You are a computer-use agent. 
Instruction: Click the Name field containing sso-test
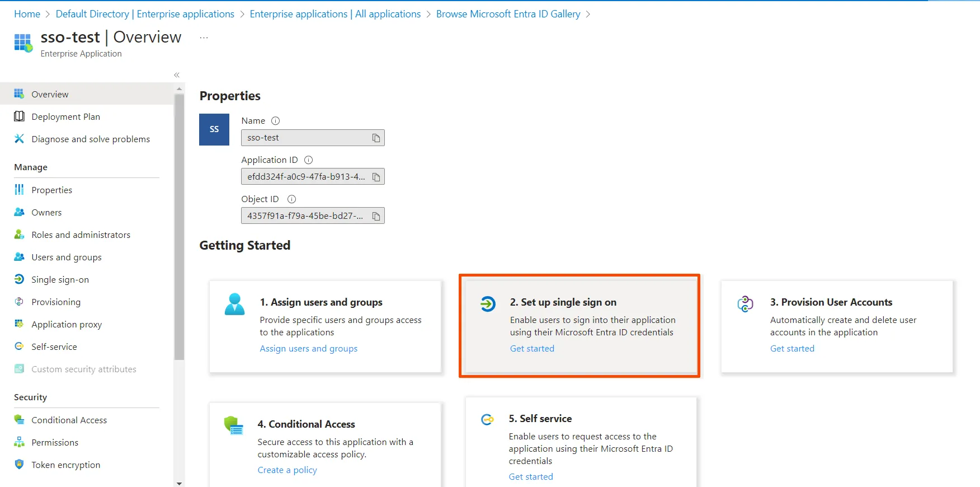click(x=313, y=138)
